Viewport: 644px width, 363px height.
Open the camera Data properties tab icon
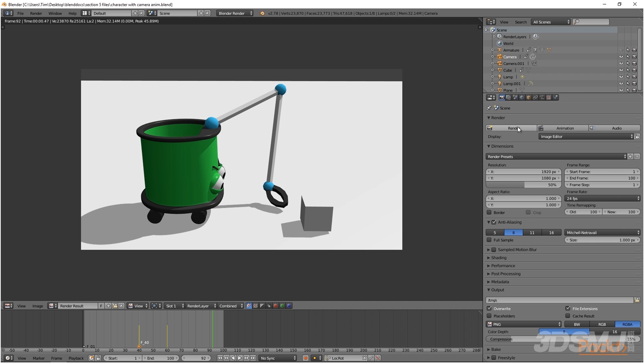[x=542, y=97]
